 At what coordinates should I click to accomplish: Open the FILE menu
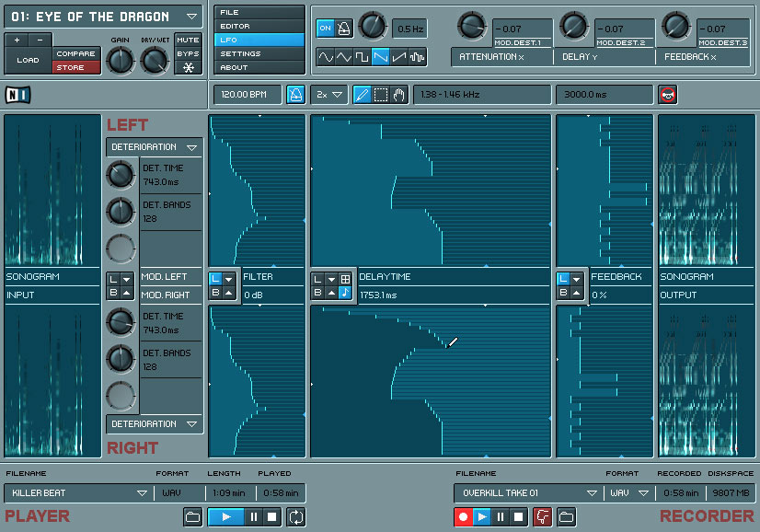click(x=259, y=12)
